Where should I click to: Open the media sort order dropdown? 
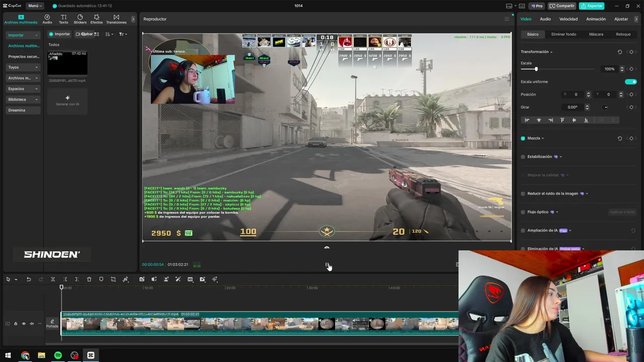[109, 34]
